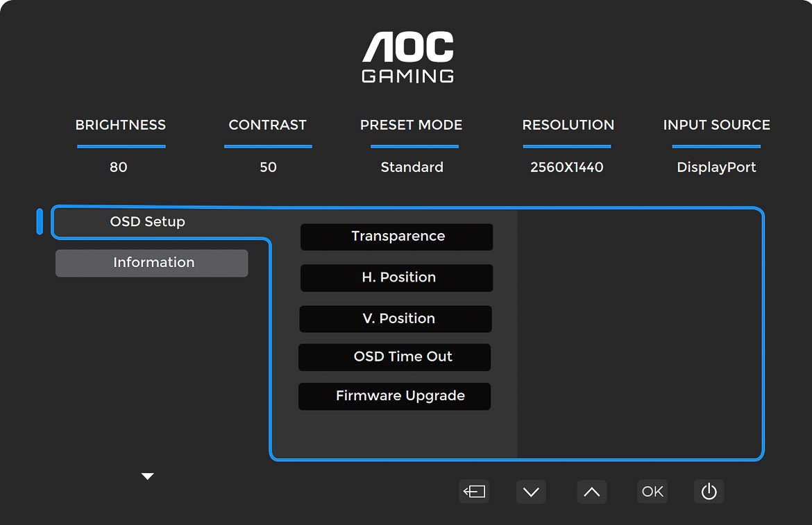The image size is (812, 525).
Task: Click the Resolution 2560X1440 readout
Action: pos(567,167)
